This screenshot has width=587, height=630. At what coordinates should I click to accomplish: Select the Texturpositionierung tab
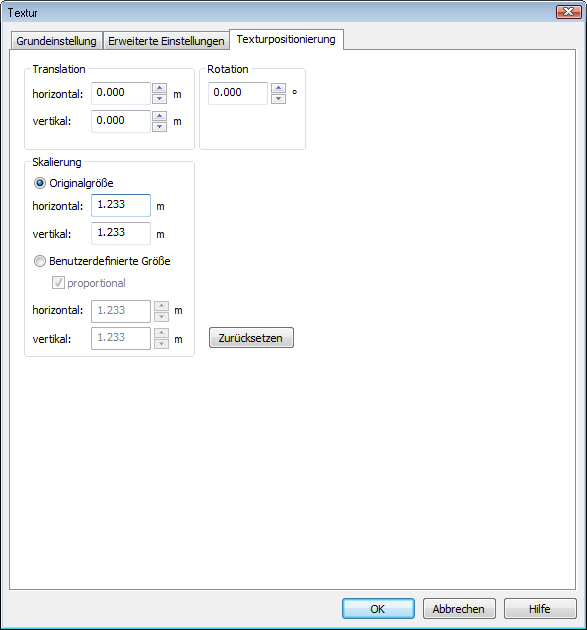point(286,39)
